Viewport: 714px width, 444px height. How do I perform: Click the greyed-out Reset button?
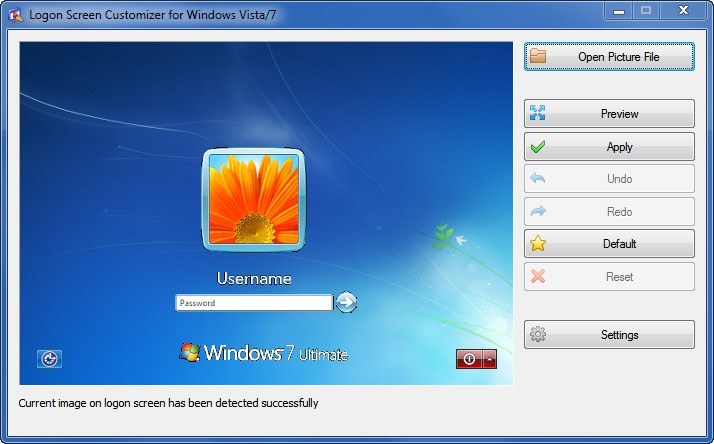click(609, 276)
